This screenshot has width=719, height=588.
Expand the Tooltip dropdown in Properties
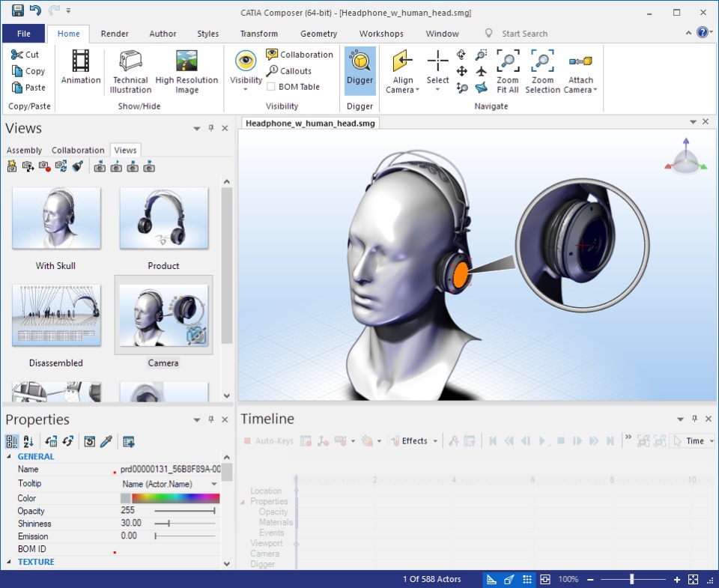click(213, 484)
